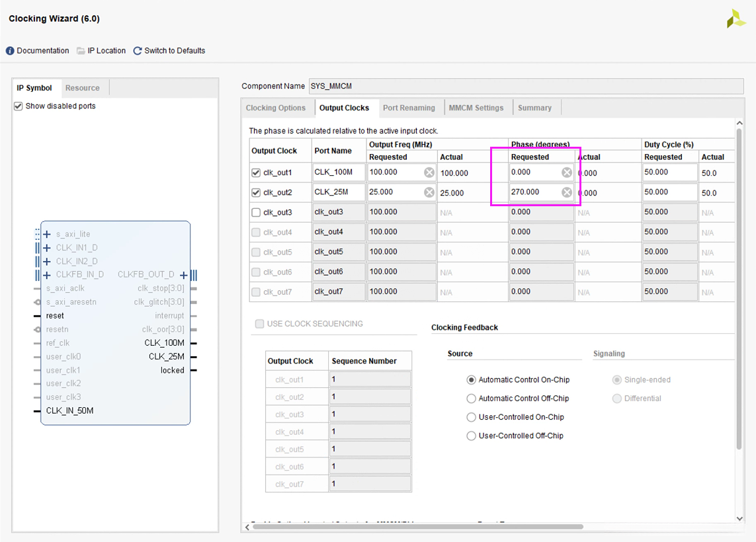Click the IP Location folder icon
The image size is (756, 542).
tap(81, 51)
